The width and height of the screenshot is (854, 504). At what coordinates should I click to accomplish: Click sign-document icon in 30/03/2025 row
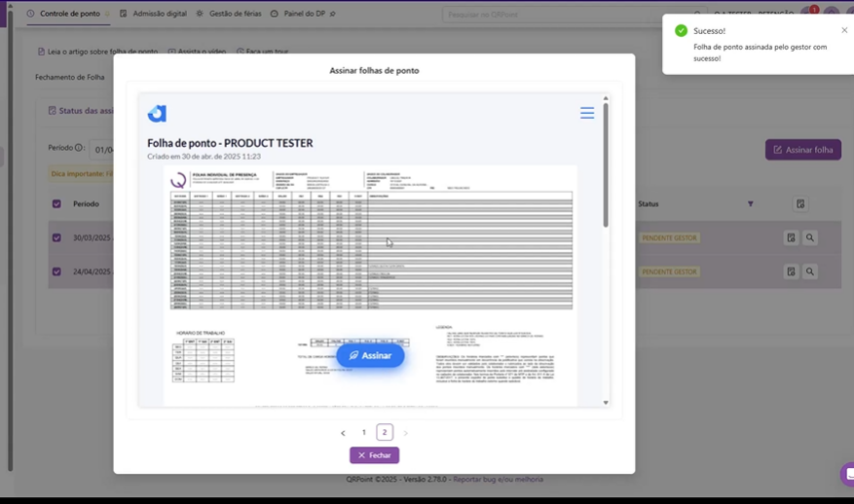click(791, 237)
